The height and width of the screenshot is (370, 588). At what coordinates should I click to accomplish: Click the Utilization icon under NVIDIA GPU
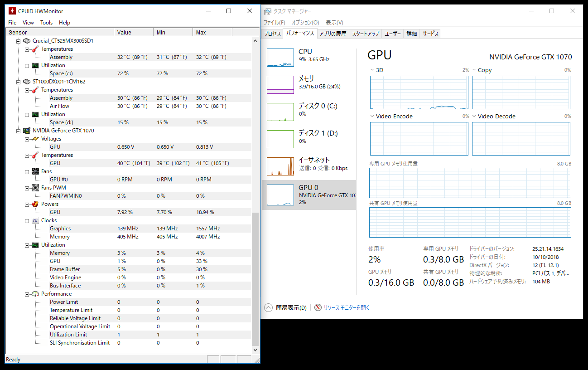coord(35,245)
